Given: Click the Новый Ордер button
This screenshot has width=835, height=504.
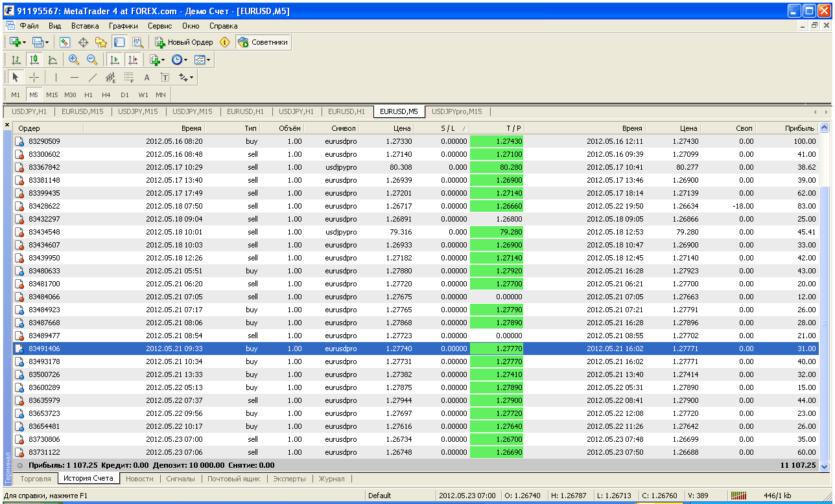Looking at the screenshot, I should pyautogui.click(x=183, y=42).
